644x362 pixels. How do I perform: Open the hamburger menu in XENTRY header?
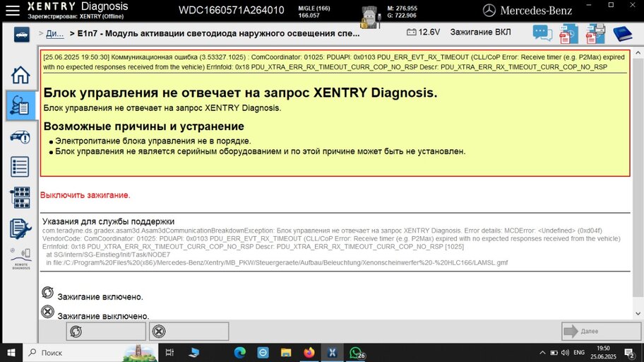12,11
